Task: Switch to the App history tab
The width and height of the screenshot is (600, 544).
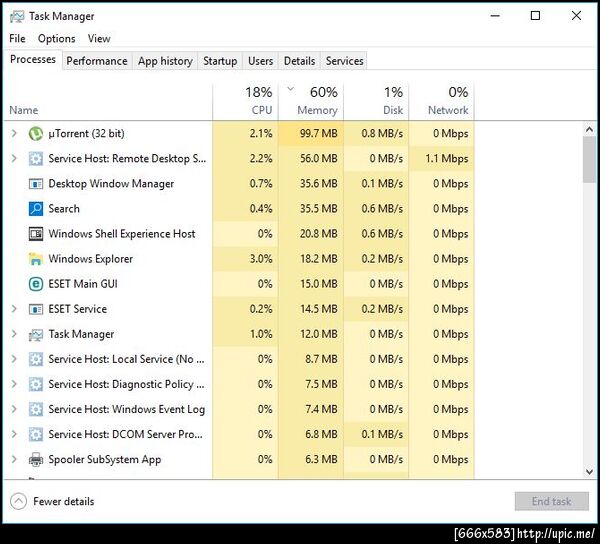Action: click(165, 61)
